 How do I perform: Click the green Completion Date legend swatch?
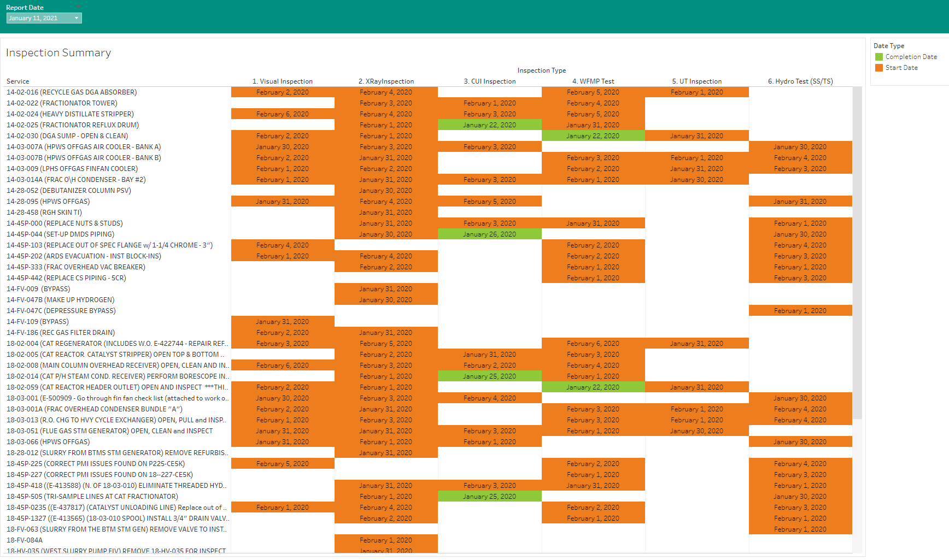[x=879, y=57]
